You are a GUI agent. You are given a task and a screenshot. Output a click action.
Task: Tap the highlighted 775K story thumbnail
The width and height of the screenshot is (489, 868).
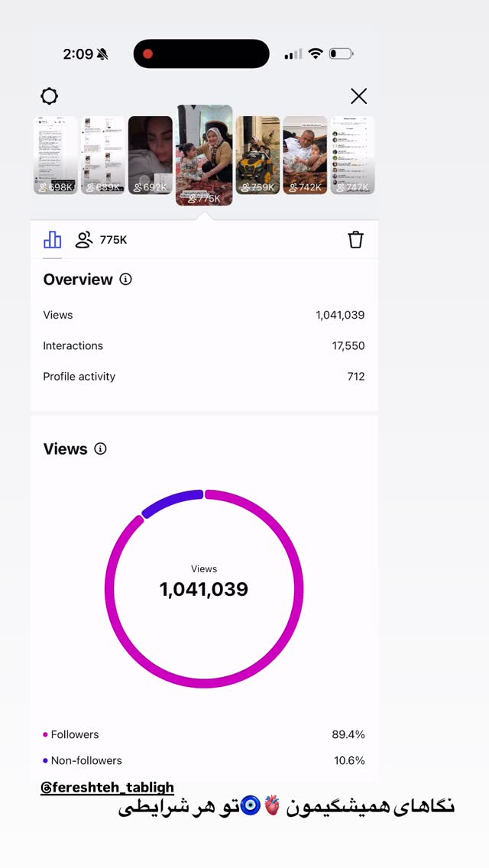(204, 155)
